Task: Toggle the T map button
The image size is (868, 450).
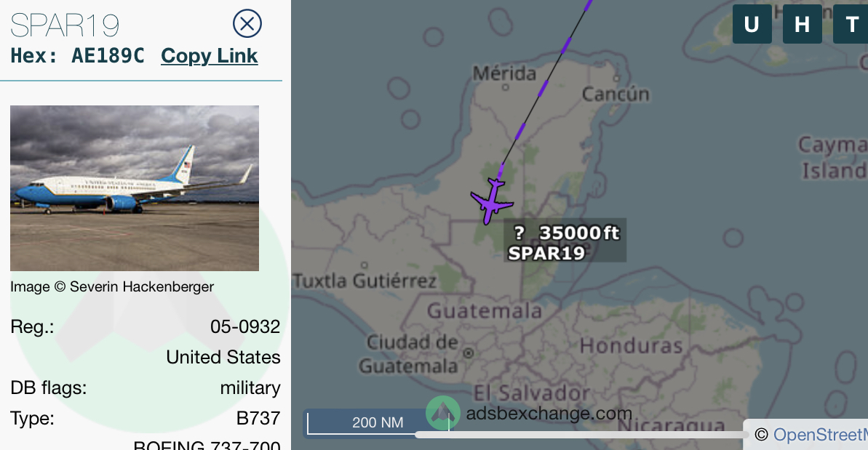Action: click(x=851, y=24)
